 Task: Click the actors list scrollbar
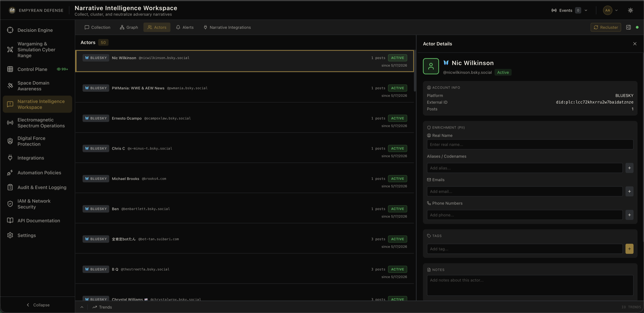pyautogui.click(x=415, y=71)
